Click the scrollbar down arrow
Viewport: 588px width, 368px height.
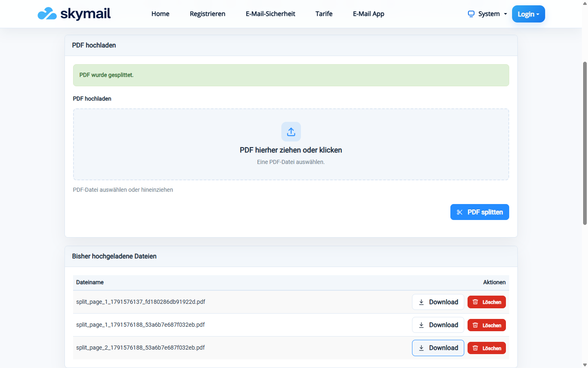pos(585,365)
